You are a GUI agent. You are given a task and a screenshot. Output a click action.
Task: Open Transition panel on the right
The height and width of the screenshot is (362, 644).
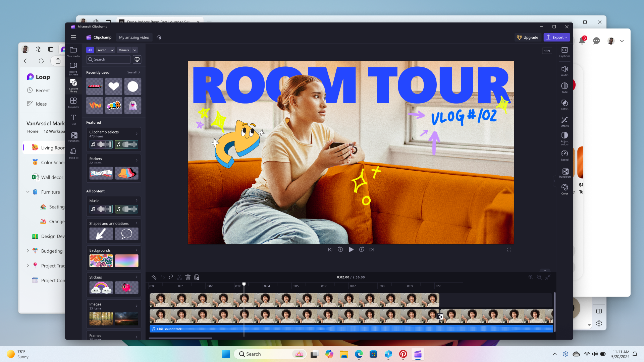click(565, 173)
